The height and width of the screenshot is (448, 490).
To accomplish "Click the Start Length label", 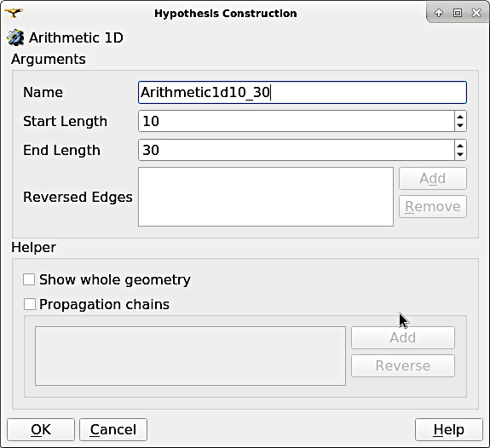I will coord(65,121).
